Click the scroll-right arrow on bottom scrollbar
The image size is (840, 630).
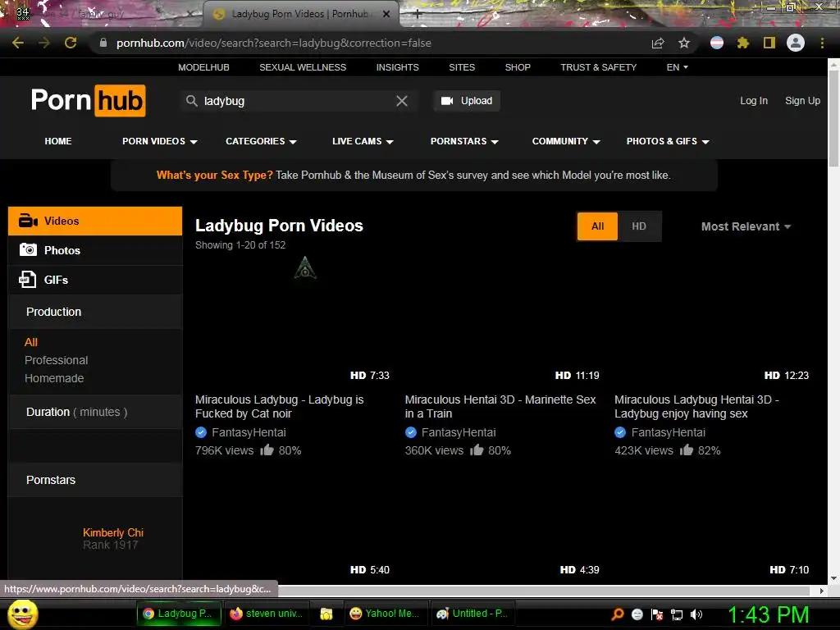click(822, 591)
